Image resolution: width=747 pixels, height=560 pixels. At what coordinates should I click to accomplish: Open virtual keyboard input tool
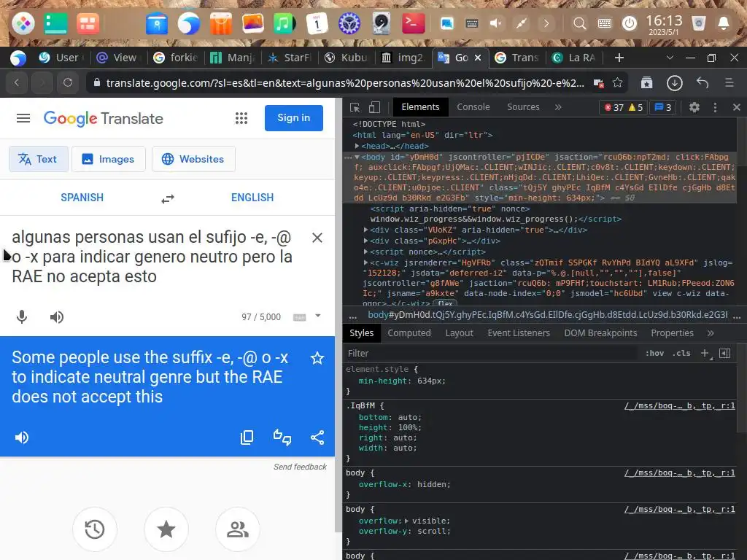[299, 317]
